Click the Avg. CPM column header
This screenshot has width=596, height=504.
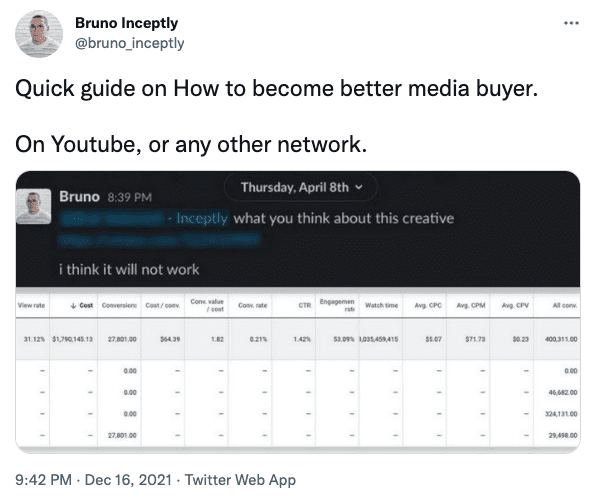[x=471, y=306]
